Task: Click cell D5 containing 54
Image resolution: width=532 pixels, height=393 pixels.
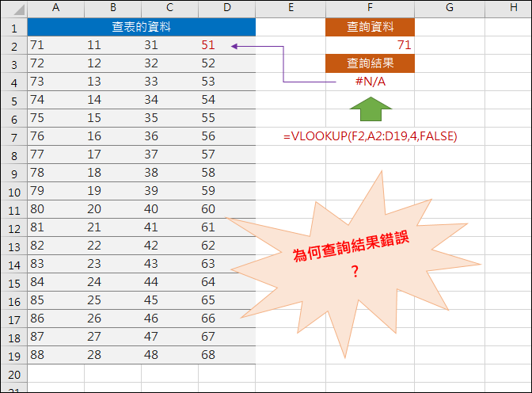Action: 227,100
